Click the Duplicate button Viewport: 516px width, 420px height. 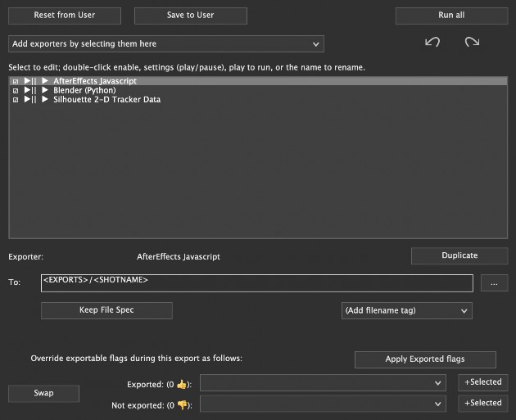[459, 255]
